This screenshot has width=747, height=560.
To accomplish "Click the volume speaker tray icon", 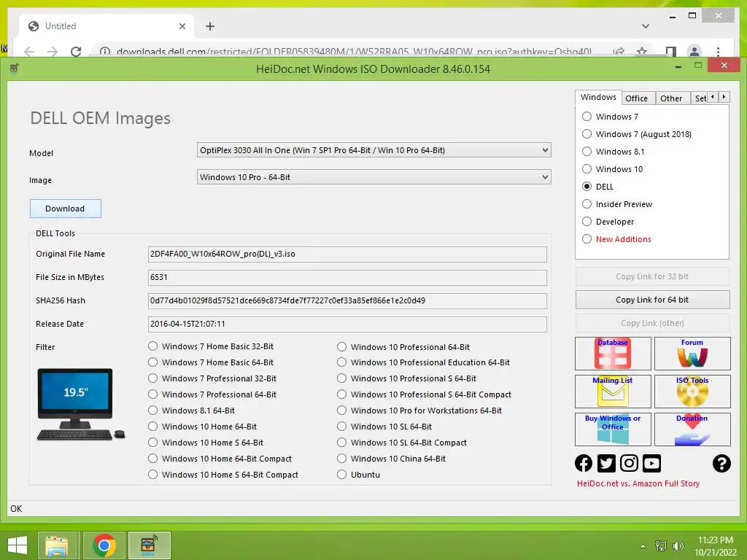I will tap(678, 546).
